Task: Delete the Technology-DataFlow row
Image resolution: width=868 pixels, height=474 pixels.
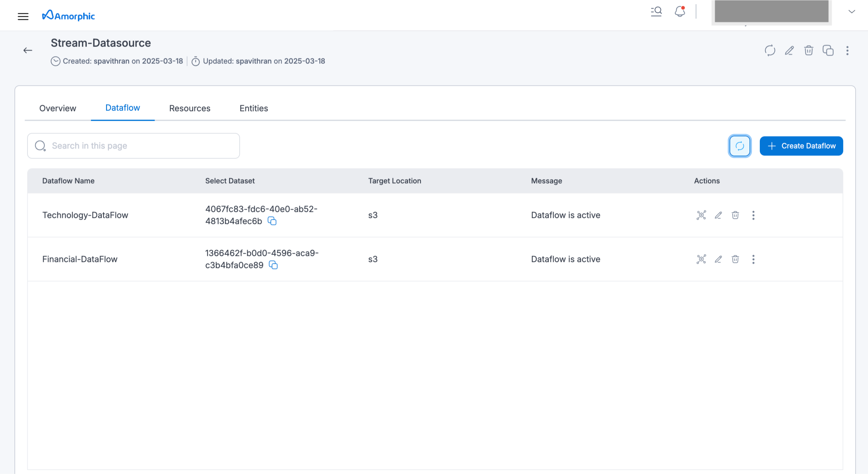Action: coord(735,215)
